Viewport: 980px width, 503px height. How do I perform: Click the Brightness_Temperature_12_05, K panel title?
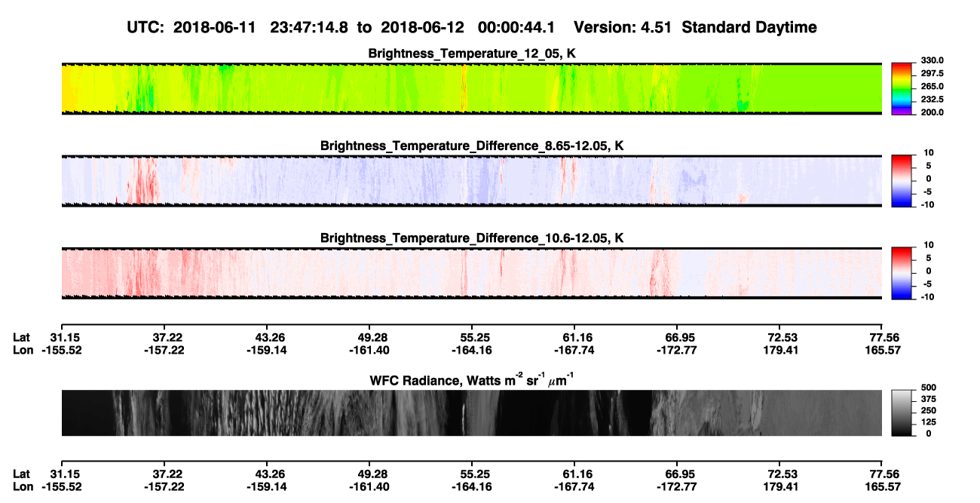click(x=472, y=54)
